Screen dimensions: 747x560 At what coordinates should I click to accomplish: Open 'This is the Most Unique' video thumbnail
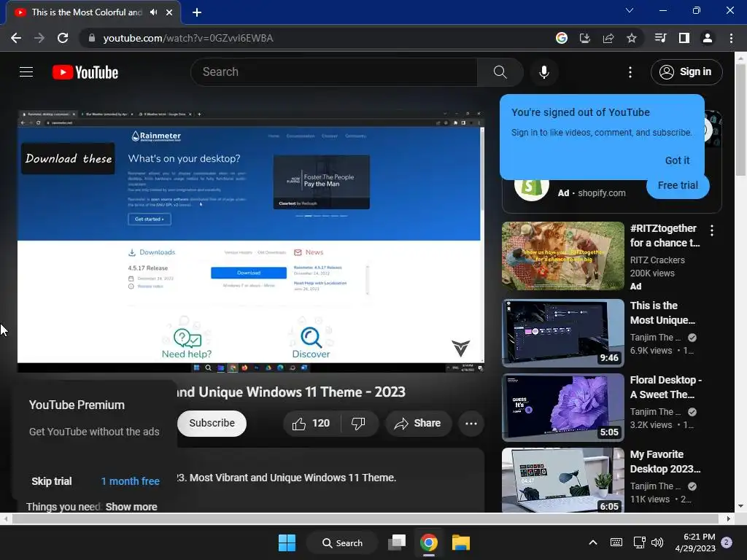pyautogui.click(x=562, y=332)
